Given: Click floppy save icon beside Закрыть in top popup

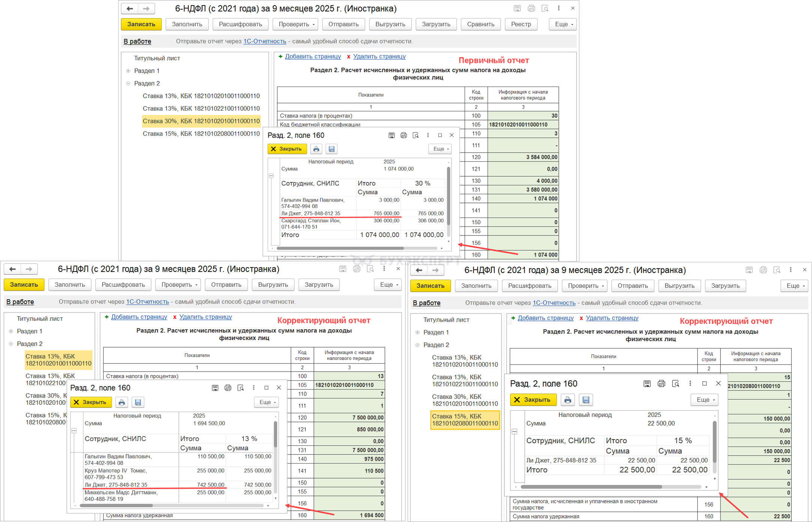Looking at the screenshot, I should [x=331, y=149].
